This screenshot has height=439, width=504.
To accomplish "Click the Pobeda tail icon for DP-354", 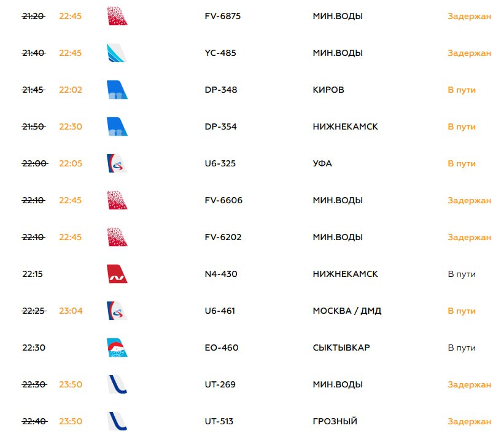I will coord(117,126).
